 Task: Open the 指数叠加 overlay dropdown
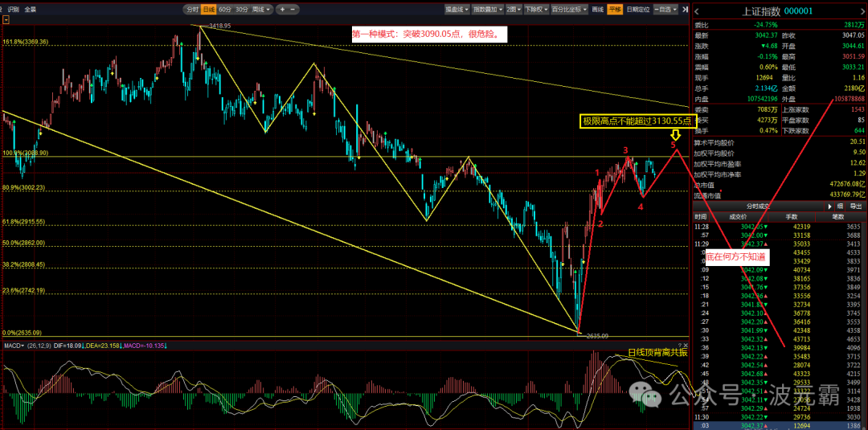click(489, 9)
